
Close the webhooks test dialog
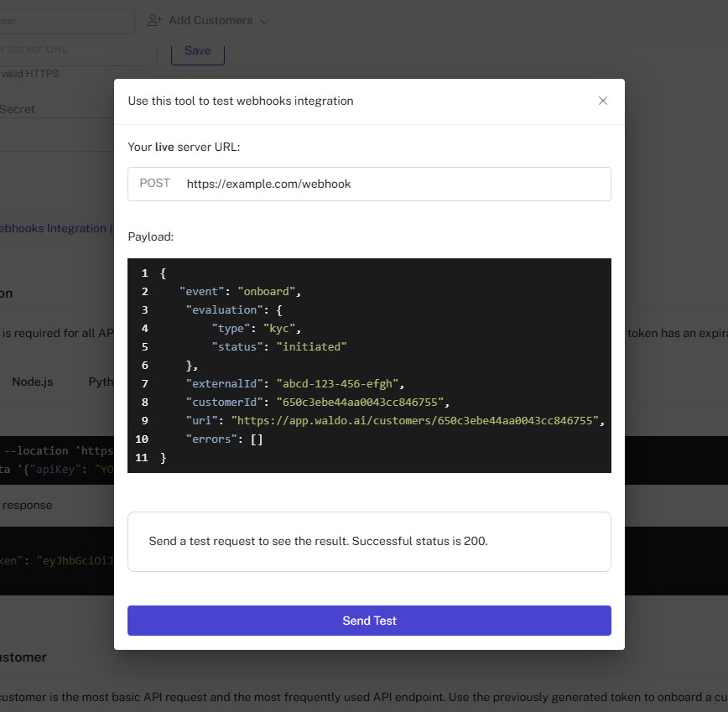(602, 101)
